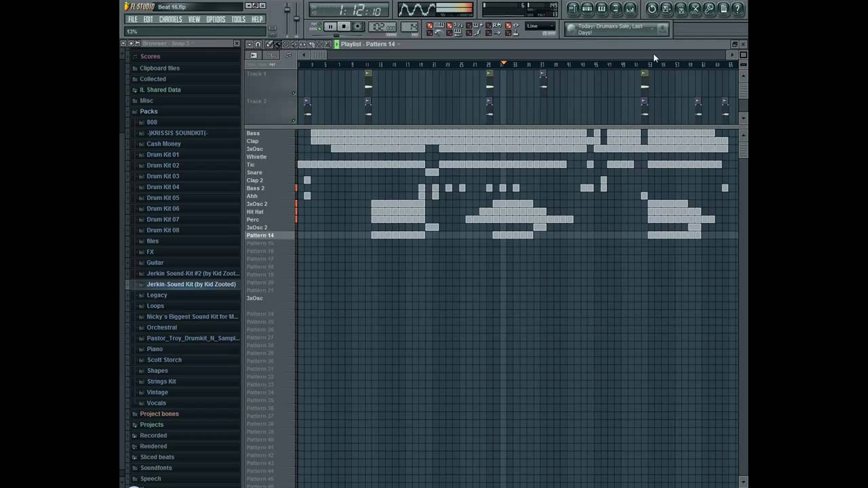Show the browser panel icon
This screenshot has width=868, height=488.
[616, 9]
